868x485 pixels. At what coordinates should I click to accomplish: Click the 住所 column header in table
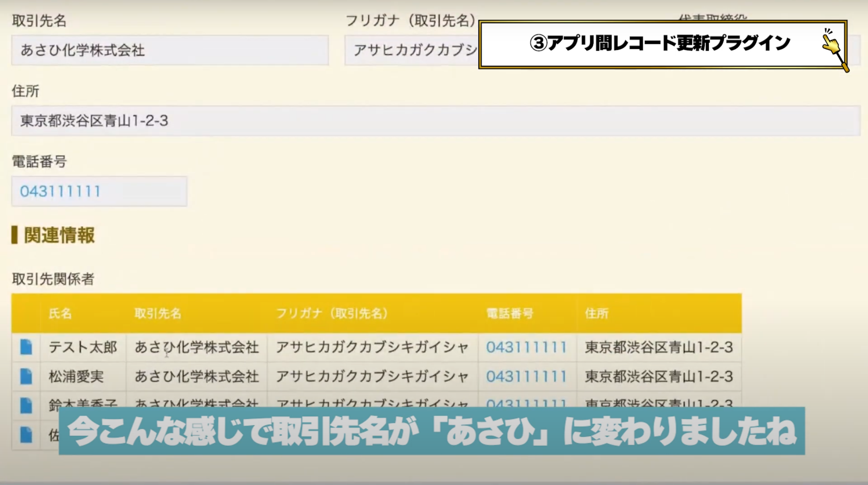tap(597, 313)
